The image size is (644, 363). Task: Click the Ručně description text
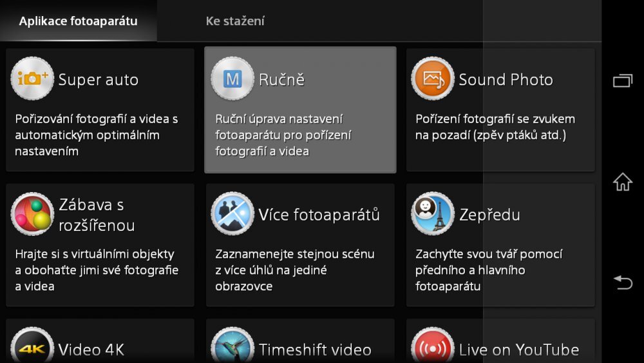pos(282,135)
